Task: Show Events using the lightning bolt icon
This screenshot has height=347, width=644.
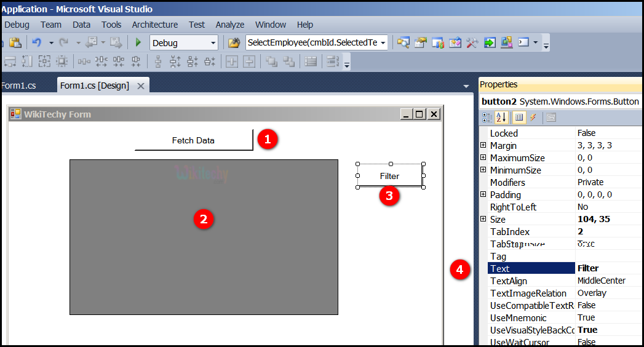Action: click(533, 118)
